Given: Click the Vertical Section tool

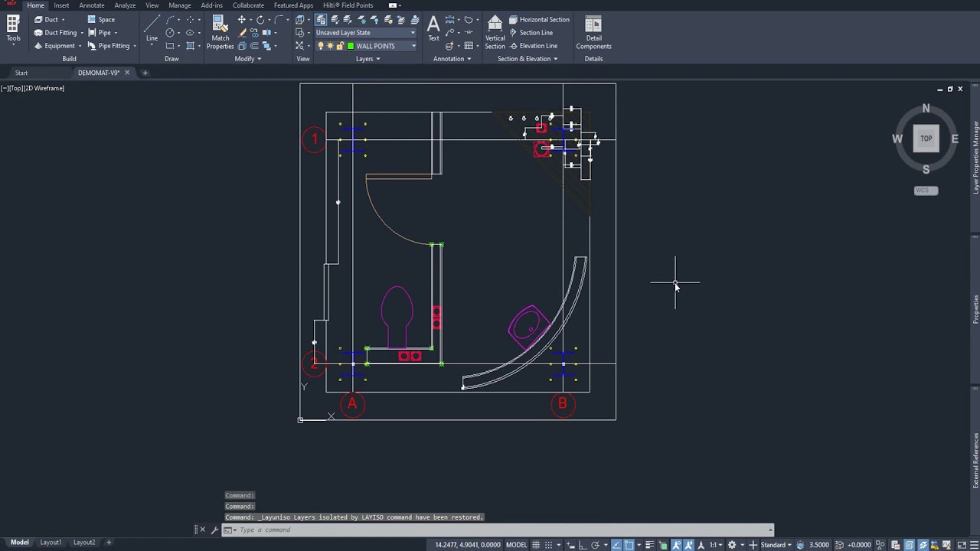Looking at the screenshot, I should 495,32.
